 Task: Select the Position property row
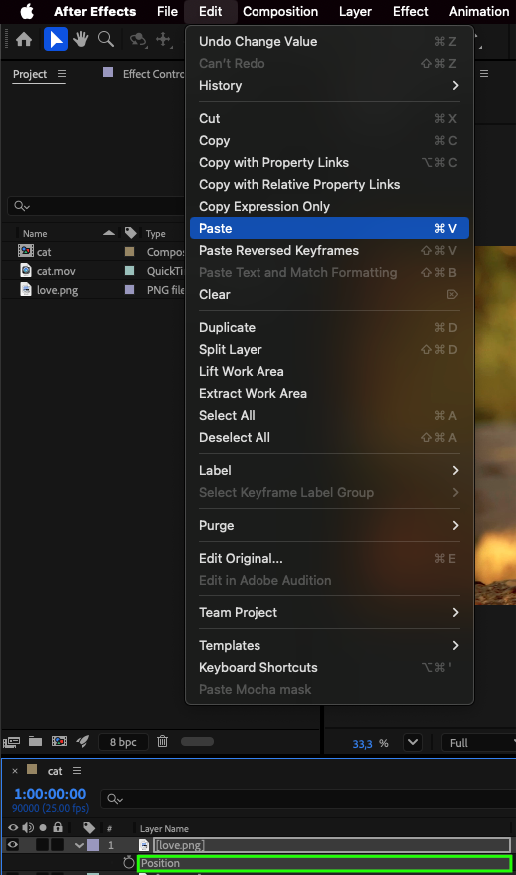coord(324,863)
